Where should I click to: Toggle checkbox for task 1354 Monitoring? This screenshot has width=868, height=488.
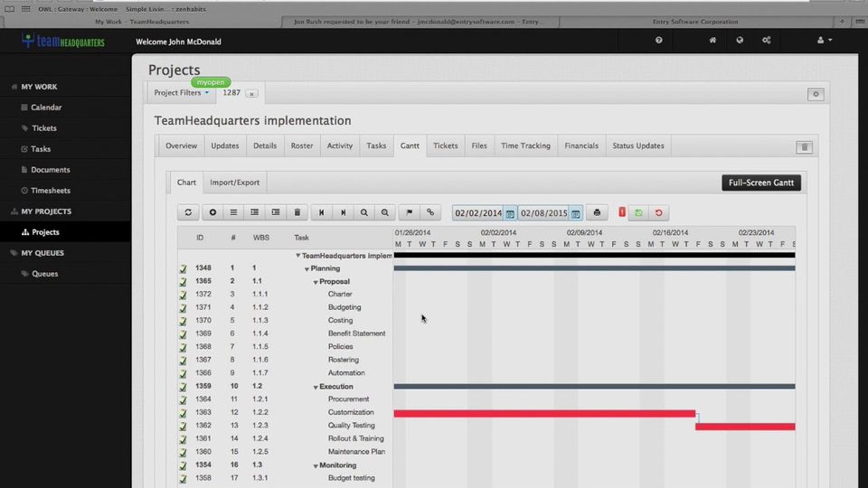(x=184, y=465)
